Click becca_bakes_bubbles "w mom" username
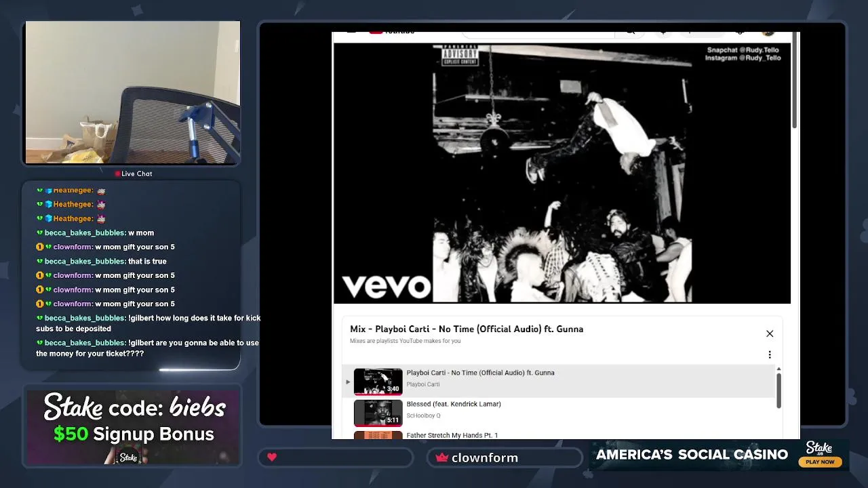 pyautogui.click(x=85, y=232)
